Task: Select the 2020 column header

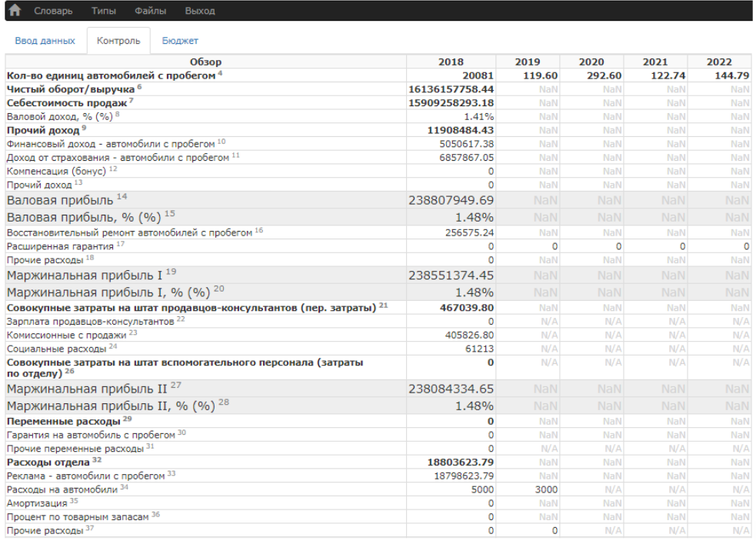Action: coord(591,62)
